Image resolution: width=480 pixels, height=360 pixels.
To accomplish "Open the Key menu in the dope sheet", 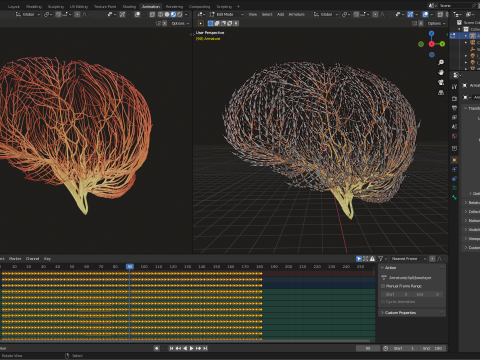I will point(47,259).
